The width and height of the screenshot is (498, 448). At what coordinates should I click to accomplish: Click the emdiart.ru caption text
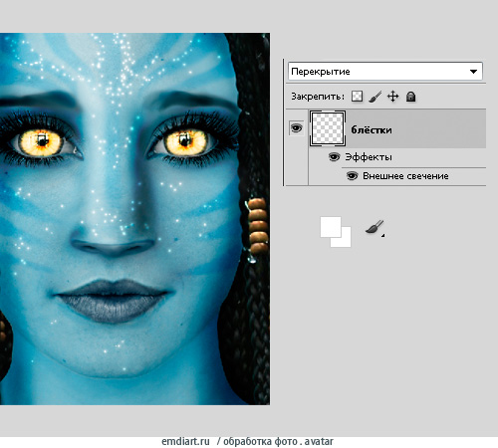[x=185, y=441]
